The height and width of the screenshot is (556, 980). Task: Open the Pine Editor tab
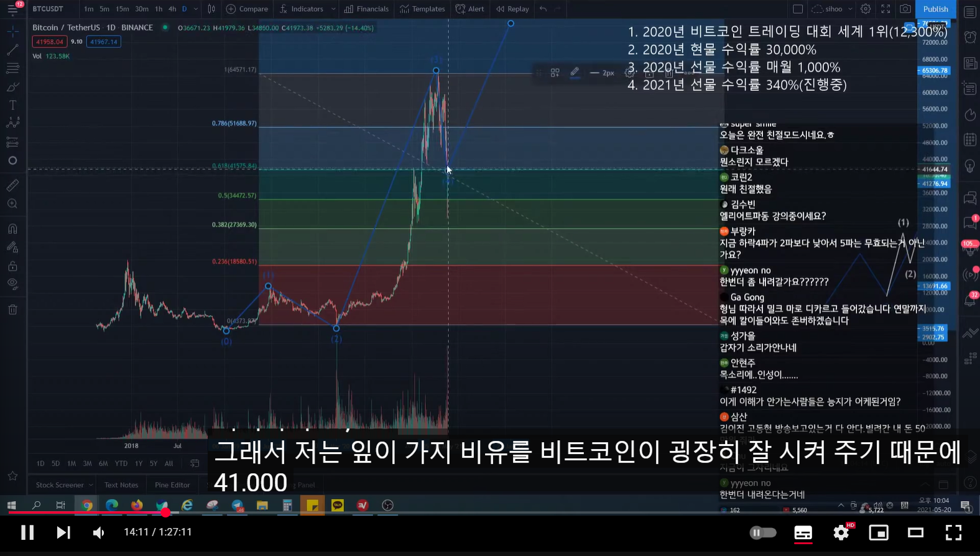pyautogui.click(x=172, y=485)
